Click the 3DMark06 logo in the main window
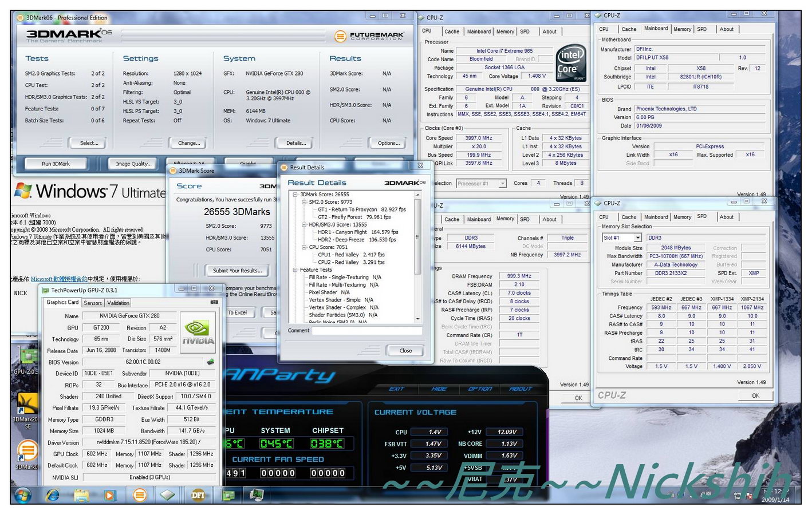Image resolution: width=812 pixels, height=515 pixels. tap(69, 35)
